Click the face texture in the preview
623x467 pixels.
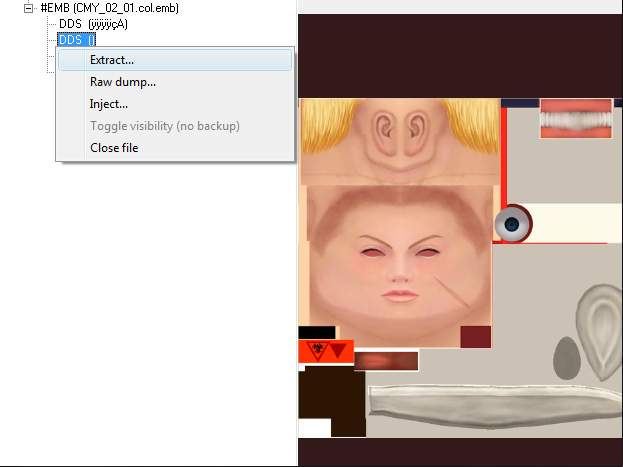tap(400, 266)
